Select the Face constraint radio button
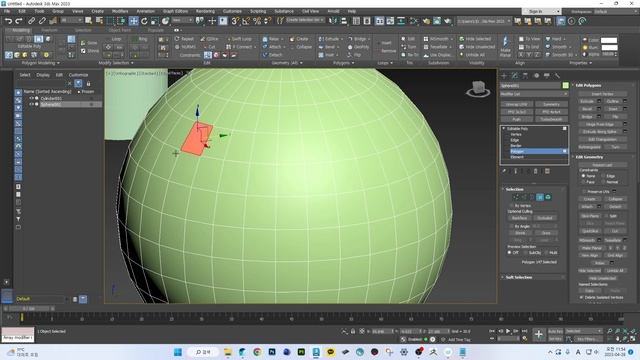 [x=584, y=182]
